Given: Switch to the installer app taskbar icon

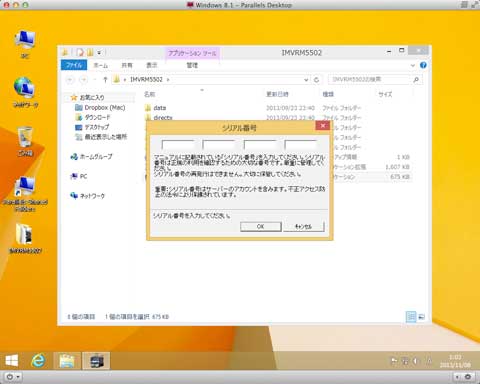Looking at the screenshot, I should pyautogui.click(x=96, y=361).
